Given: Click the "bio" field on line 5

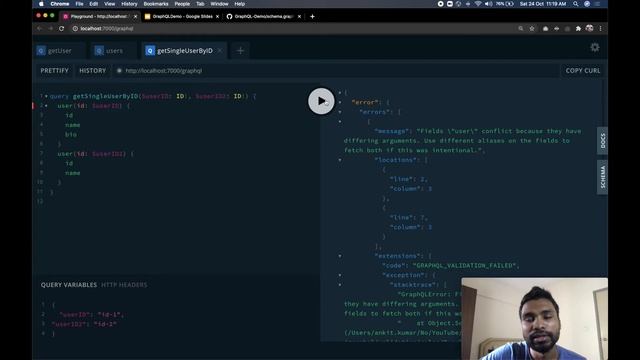Looking at the screenshot, I should (71, 134).
